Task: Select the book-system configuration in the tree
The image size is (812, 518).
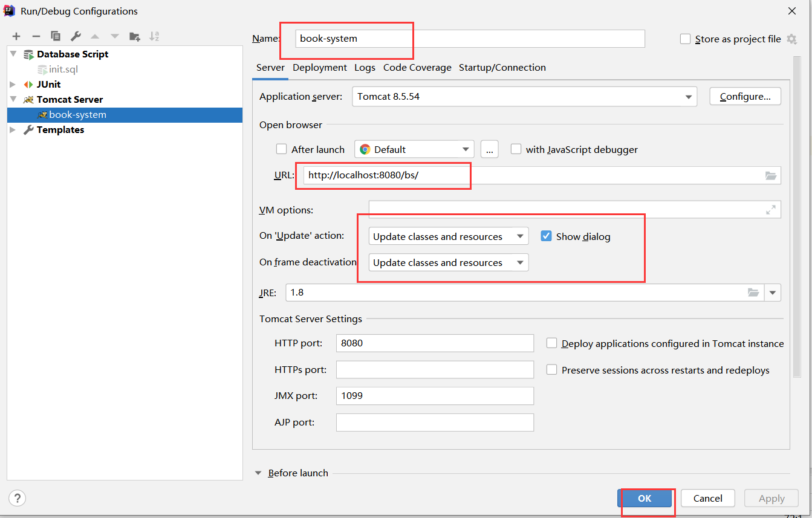Action: [x=125, y=115]
